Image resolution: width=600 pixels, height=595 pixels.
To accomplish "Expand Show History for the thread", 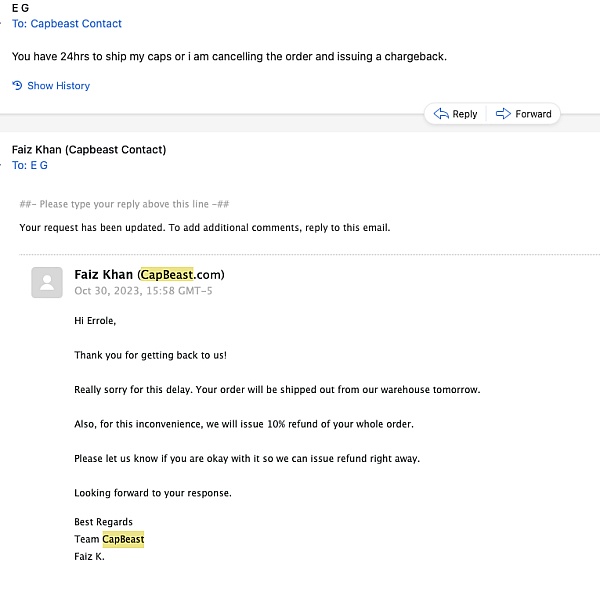I will tap(58, 86).
